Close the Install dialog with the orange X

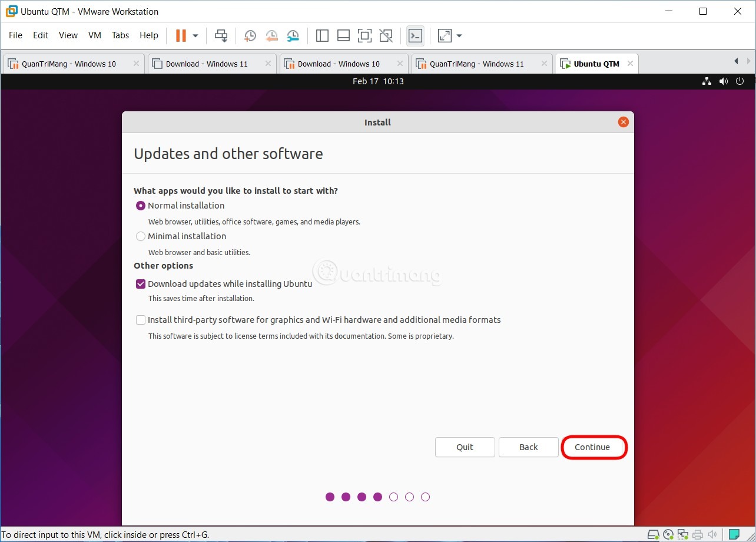tap(623, 122)
